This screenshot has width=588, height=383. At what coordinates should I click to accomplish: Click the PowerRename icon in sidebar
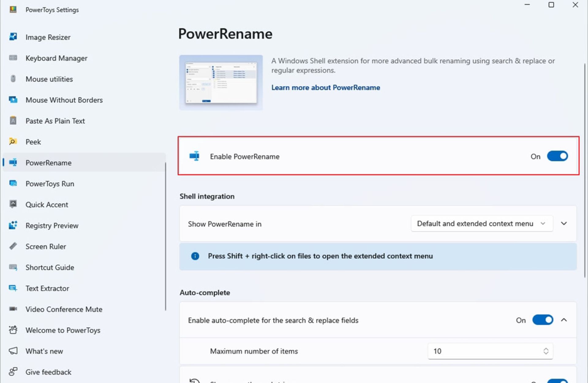pyautogui.click(x=13, y=162)
